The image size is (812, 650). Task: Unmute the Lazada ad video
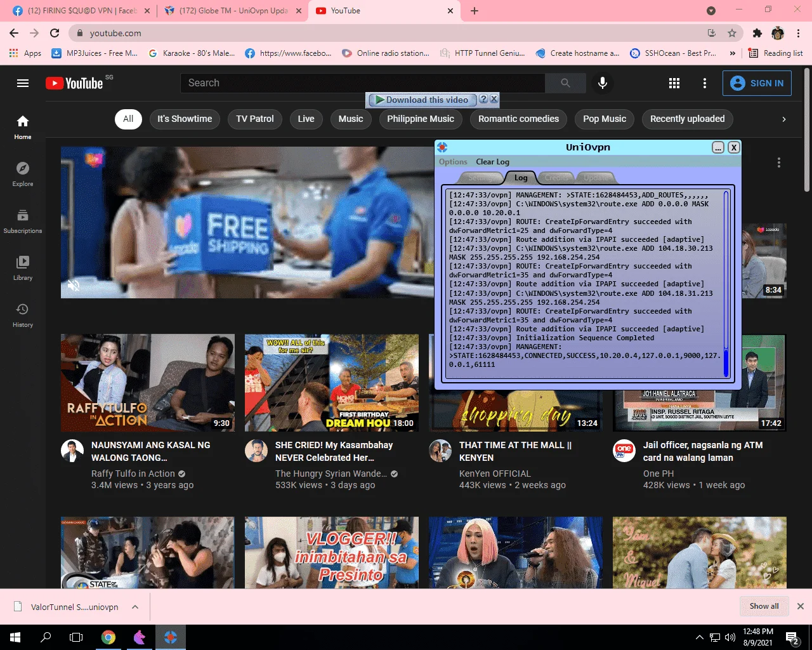coord(74,286)
